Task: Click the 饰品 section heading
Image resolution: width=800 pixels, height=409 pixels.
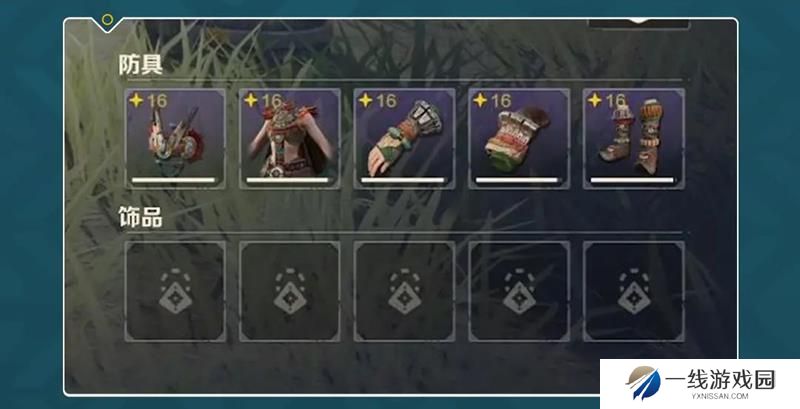Action: point(140,217)
